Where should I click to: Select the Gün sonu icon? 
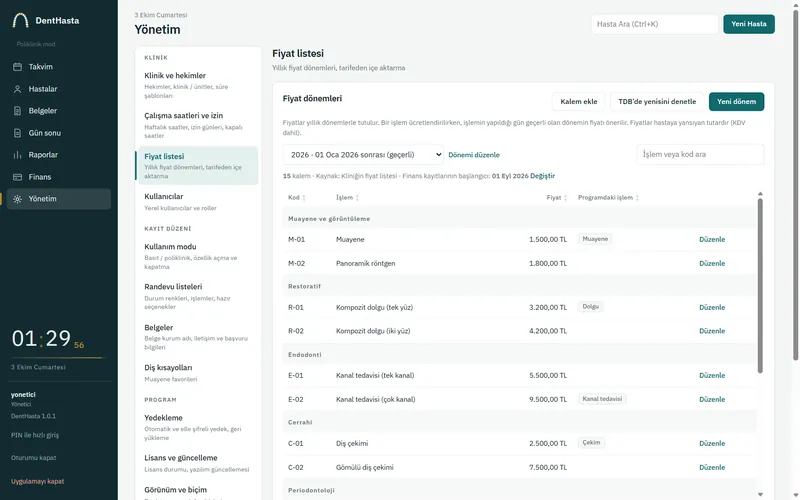(17, 133)
